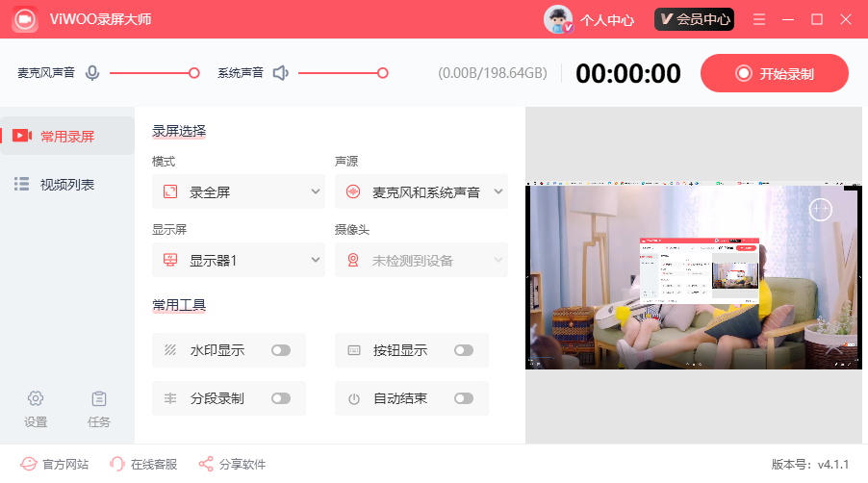Mute the system sound speaker icon

[x=281, y=73]
